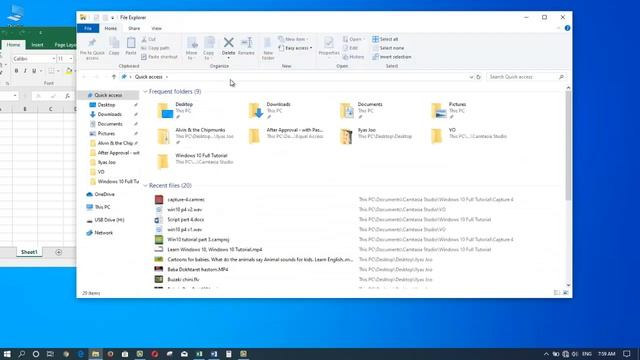Screen dimensions: 640x360
Task: Click Select none in ribbon
Action: pos(388,48)
